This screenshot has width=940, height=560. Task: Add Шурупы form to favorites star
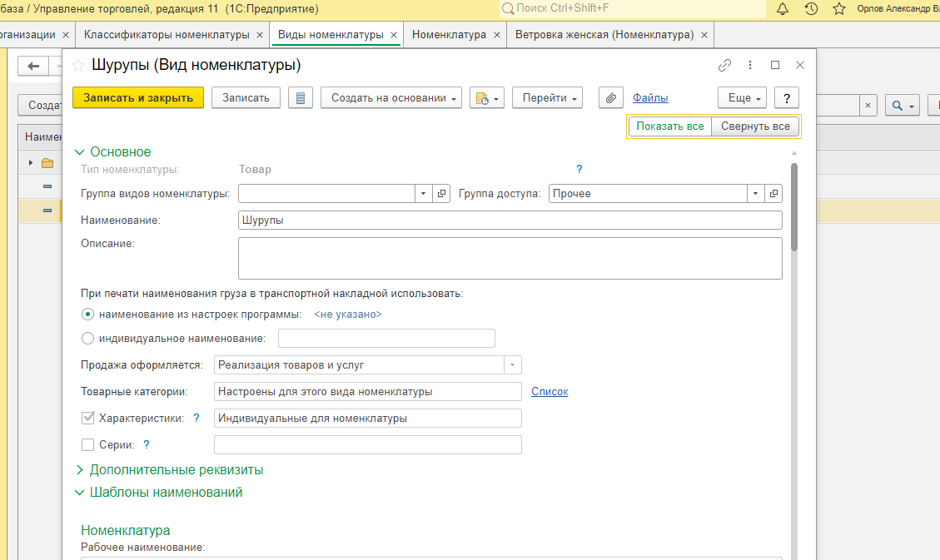click(x=78, y=65)
